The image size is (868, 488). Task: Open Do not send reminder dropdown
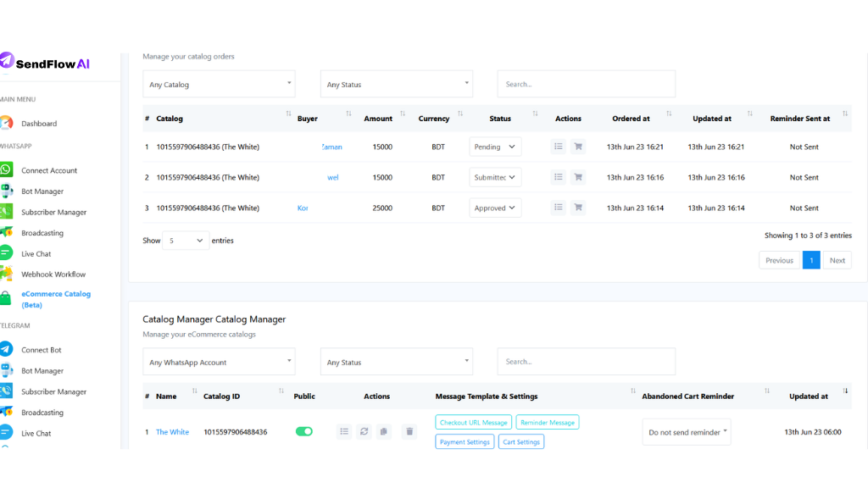(x=687, y=432)
